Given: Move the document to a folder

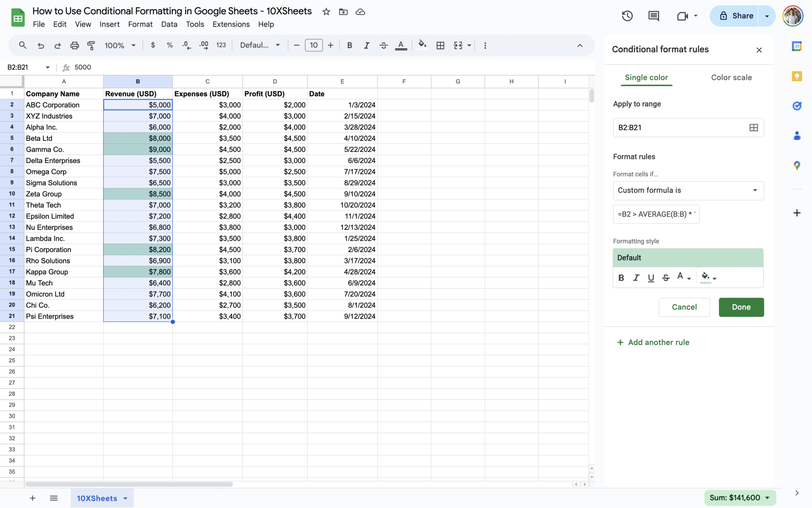Looking at the screenshot, I should (343, 12).
